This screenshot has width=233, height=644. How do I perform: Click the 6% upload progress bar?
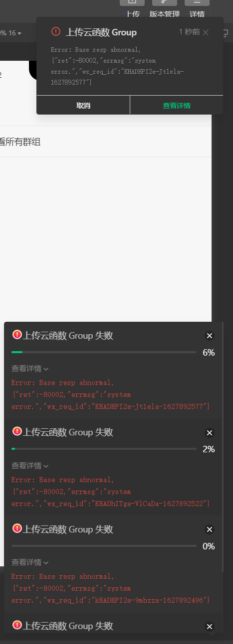pyautogui.click(x=104, y=352)
